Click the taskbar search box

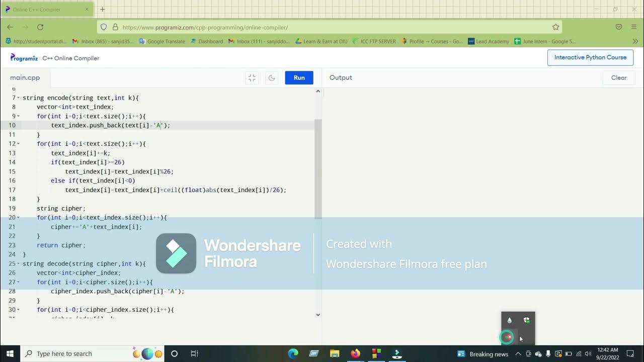tap(92, 353)
